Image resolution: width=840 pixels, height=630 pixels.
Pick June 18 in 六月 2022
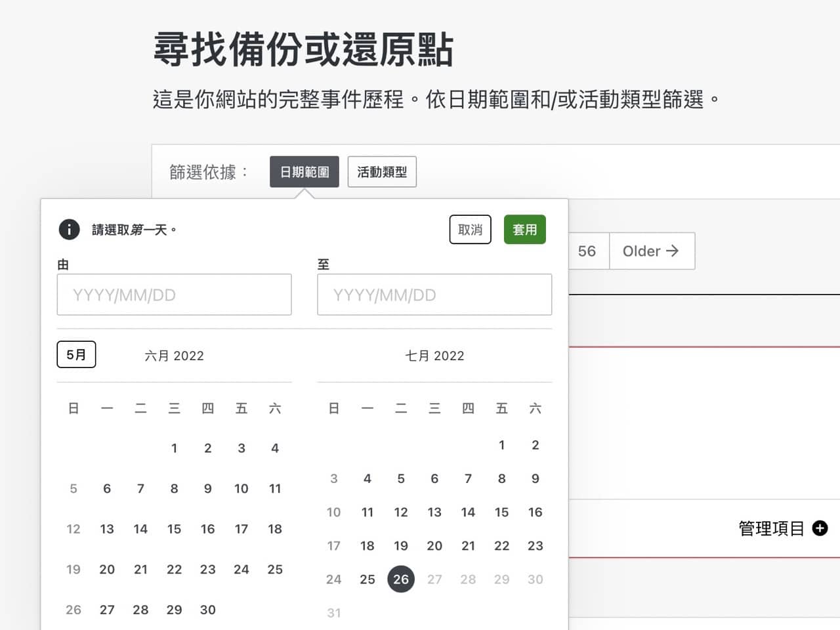tap(275, 529)
